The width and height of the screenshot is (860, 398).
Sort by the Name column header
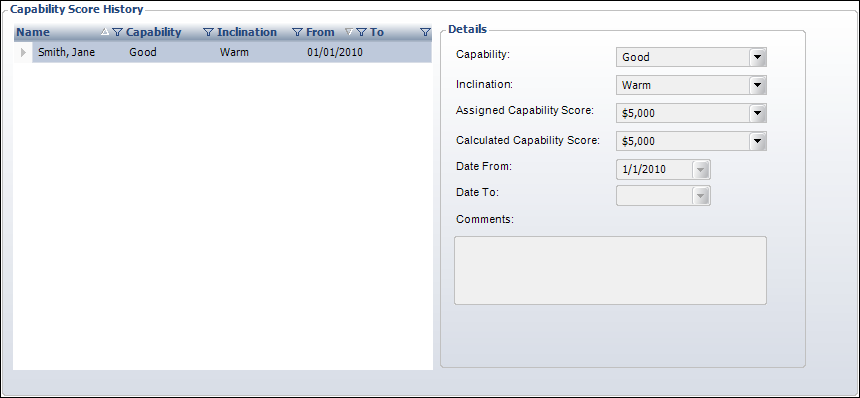click(33, 32)
